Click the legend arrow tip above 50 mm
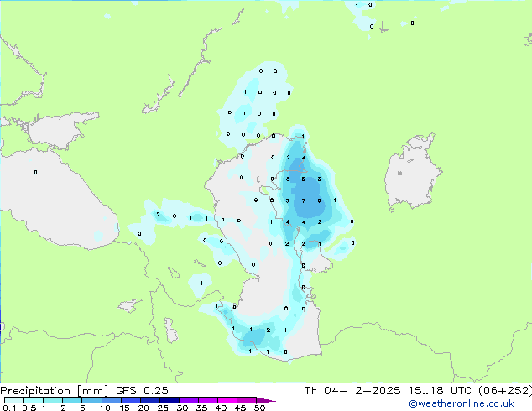This screenshot has width=532, height=411. point(266,400)
